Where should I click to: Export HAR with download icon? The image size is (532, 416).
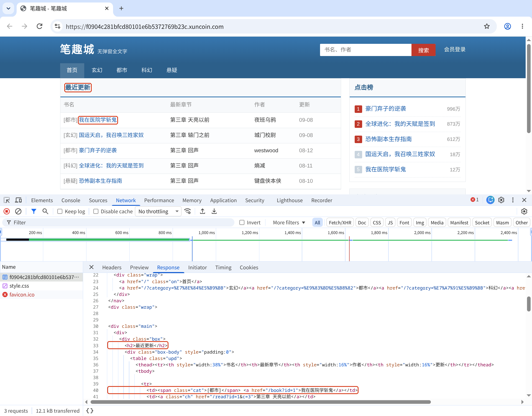coord(214,211)
